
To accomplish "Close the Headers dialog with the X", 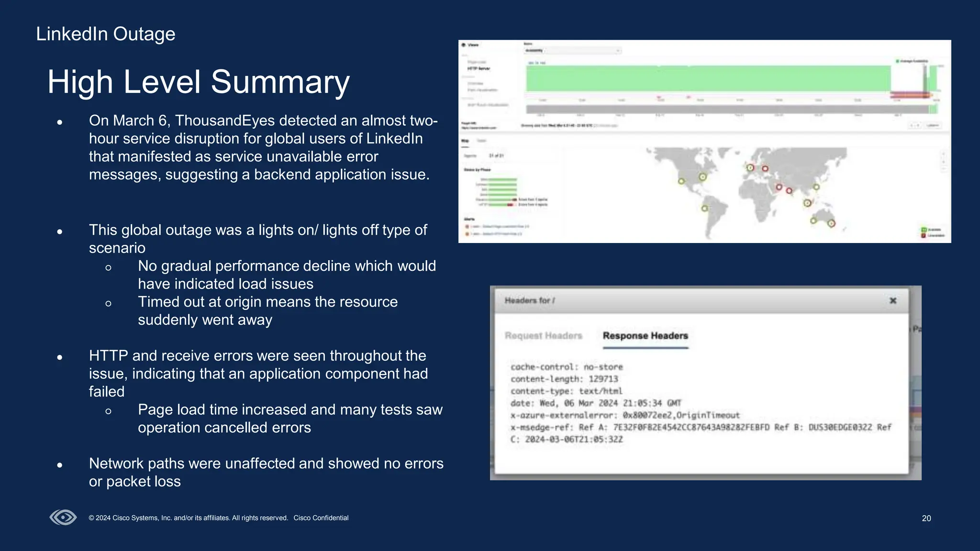I will 892,300.
